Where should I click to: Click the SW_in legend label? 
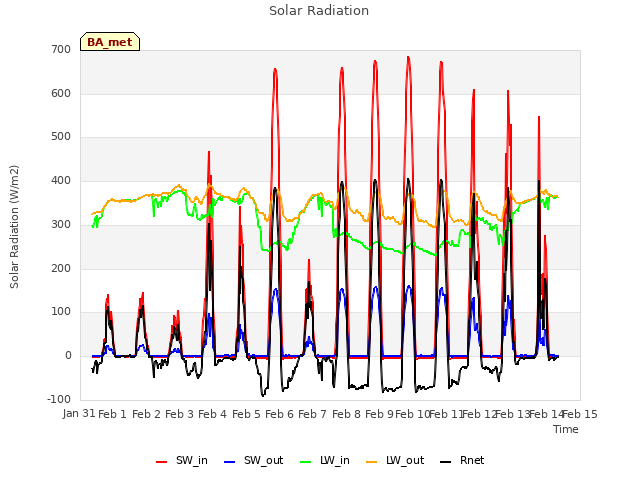pos(192,460)
